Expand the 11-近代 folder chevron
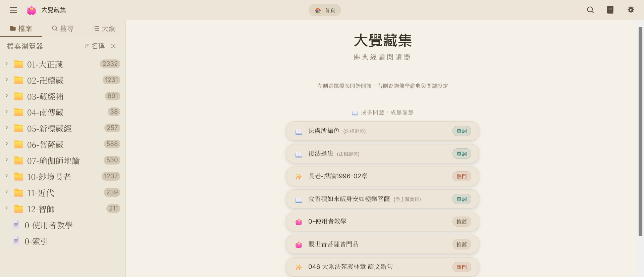The height and width of the screenshot is (277, 644). (x=7, y=192)
